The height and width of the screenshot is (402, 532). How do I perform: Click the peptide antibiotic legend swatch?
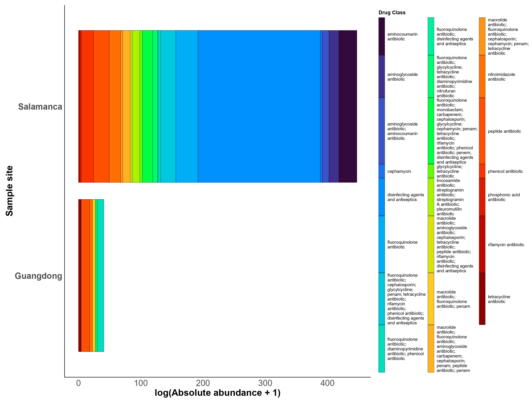(482, 131)
